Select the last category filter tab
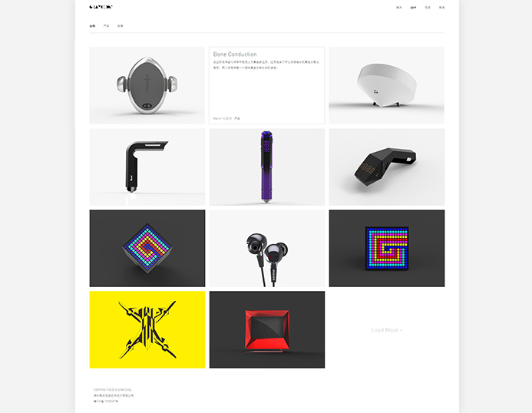Viewport: 532px width, 413px height. pos(120,26)
